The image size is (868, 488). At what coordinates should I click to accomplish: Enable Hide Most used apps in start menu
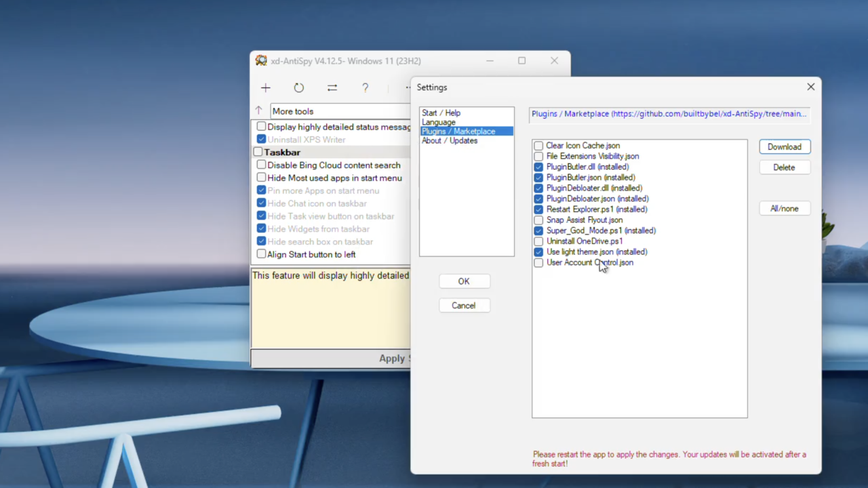click(261, 178)
